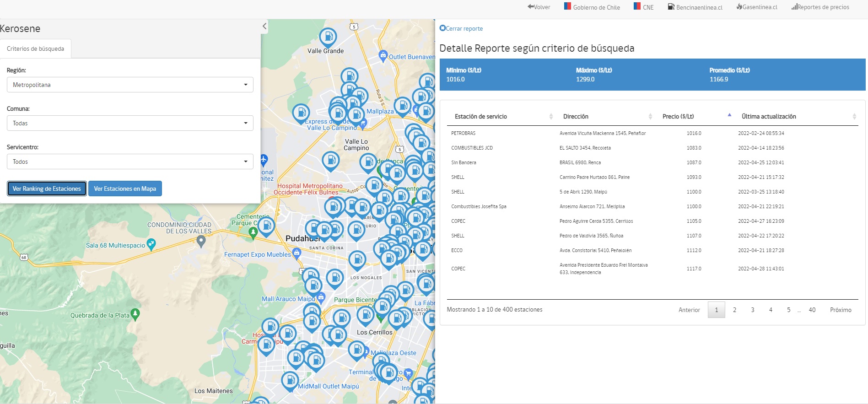Click the Mall Arauco Maipú shopping pin
Image resolution: width=868 pixels, height=404 pixels.
pyautogui.click(x=321, y=297)
